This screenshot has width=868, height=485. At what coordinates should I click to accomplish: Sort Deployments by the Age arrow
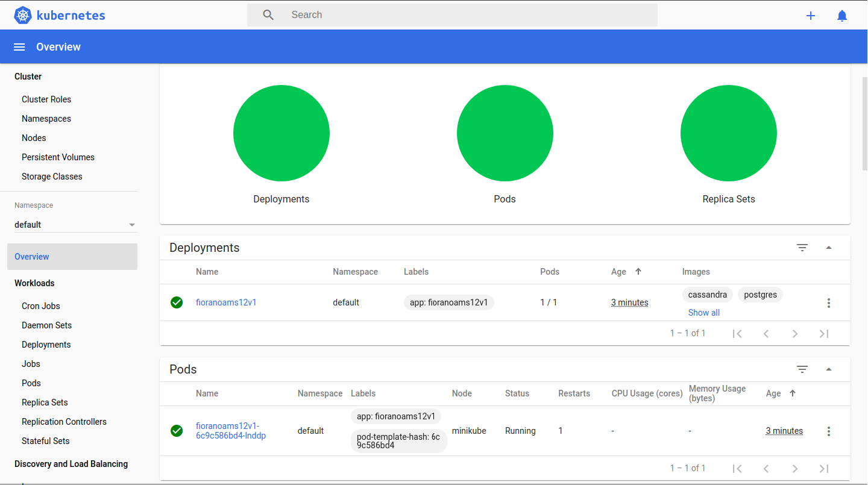coord(638,272)
